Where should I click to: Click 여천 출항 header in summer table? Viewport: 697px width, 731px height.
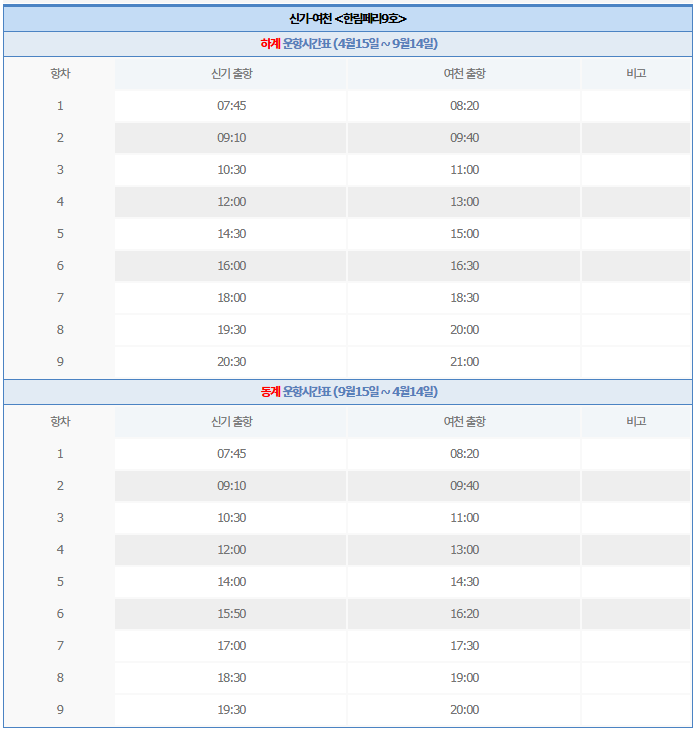click(x=464, y=74)
